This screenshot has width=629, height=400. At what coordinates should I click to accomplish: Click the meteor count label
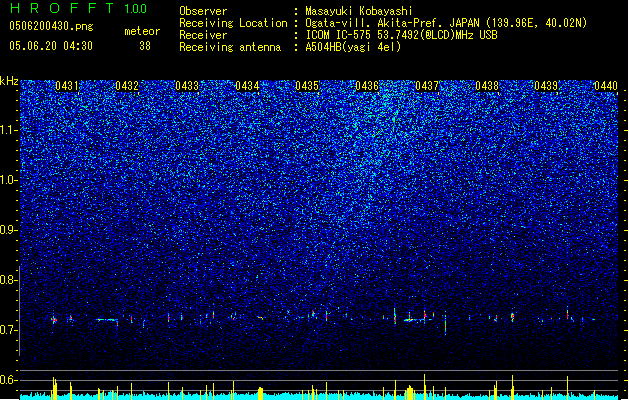click(142, 31)
